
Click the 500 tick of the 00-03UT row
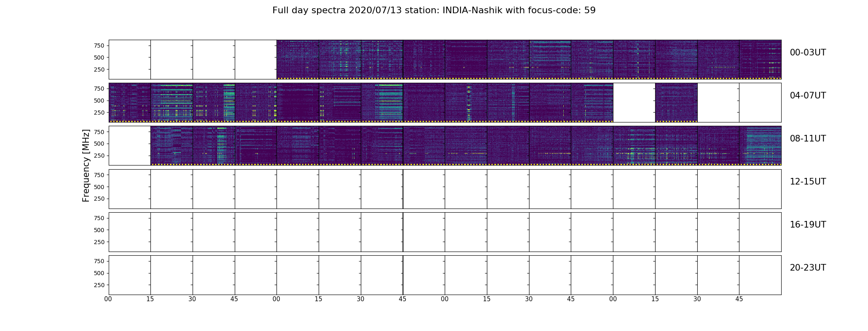pos(99,58)
